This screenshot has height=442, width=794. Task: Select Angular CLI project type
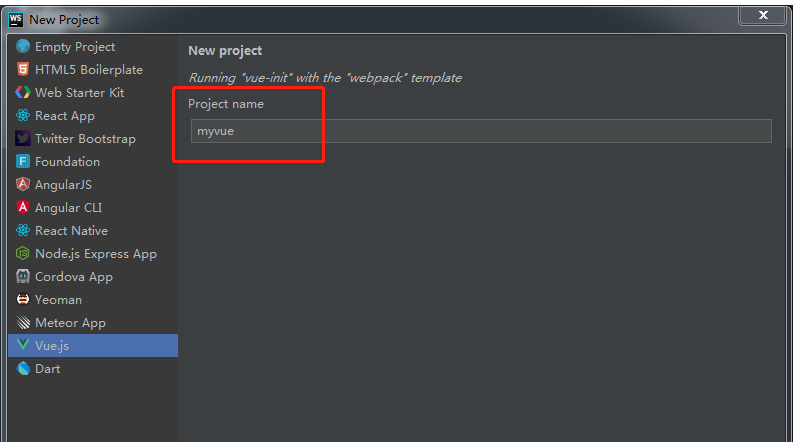pyautogui.click(x=68, y=208)
